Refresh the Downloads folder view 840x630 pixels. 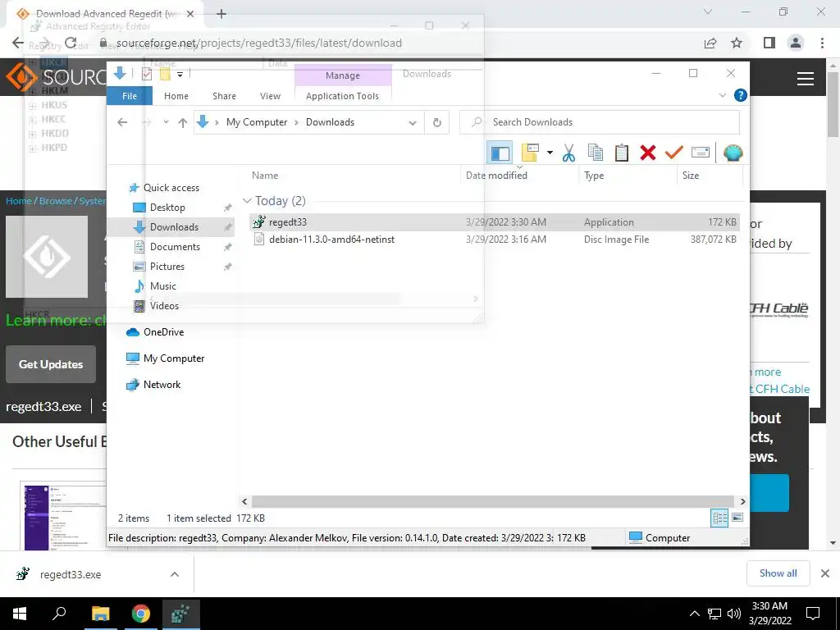pyautogui.click(x=437, y=122)
